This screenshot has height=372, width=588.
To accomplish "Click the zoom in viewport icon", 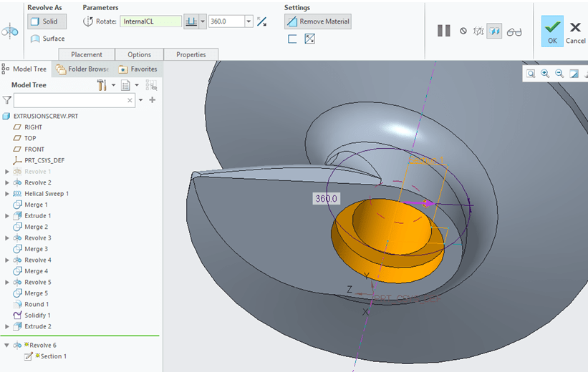I will click(545, 74).
